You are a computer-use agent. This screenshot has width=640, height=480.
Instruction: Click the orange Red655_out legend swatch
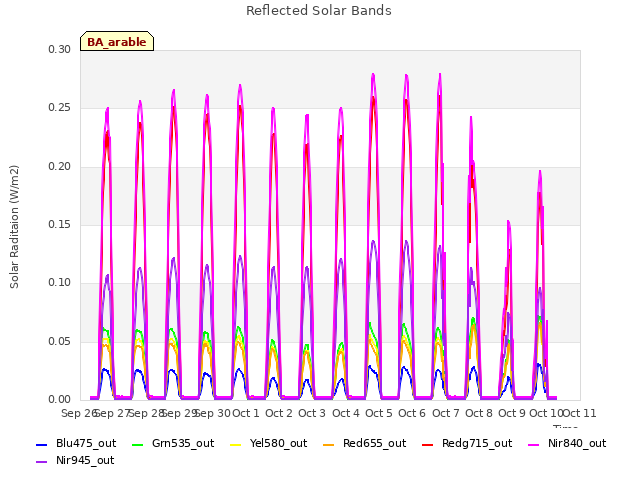click(329, 445)
